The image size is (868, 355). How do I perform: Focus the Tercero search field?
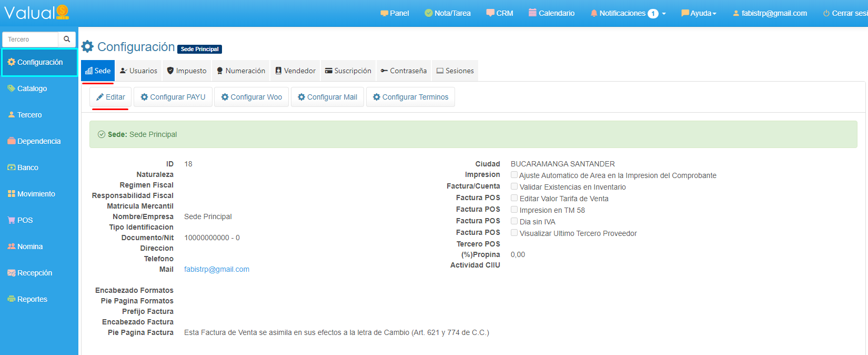pyautogui.click(x=31, y=40)
